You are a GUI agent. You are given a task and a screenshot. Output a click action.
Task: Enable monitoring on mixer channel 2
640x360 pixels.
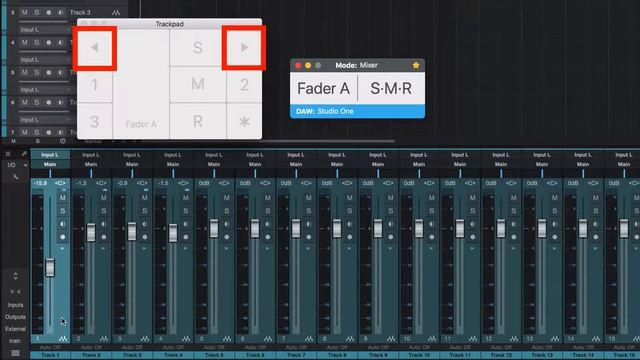104,224
